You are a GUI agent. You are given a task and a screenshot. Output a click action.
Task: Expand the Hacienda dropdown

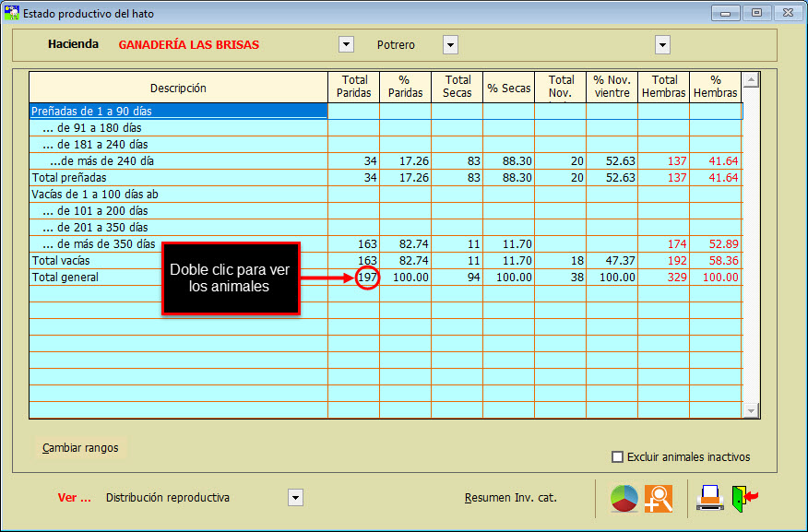click(346, 44)
